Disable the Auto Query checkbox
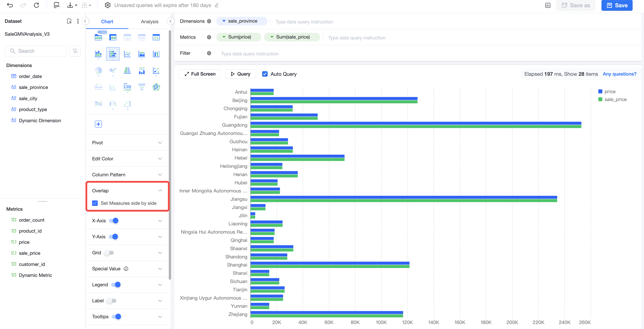 (x=265, y=74)
